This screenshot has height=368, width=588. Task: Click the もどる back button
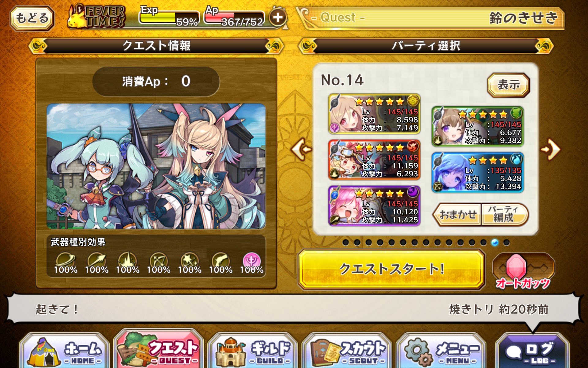click(x=32, y=18)
